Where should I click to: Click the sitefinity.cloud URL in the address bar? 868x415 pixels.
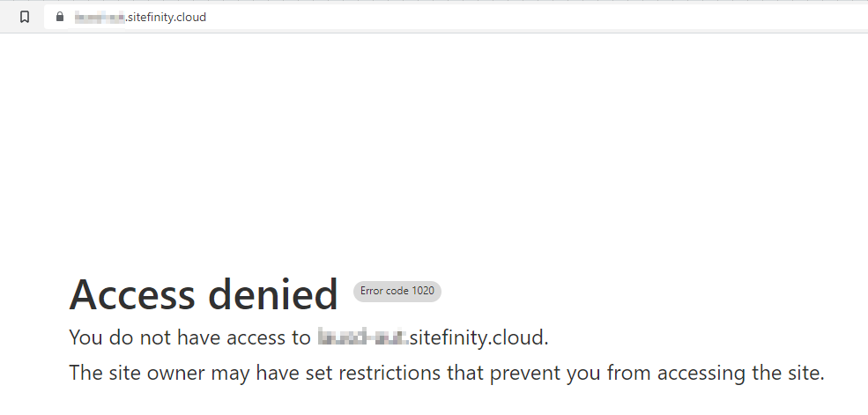[141, 17]
